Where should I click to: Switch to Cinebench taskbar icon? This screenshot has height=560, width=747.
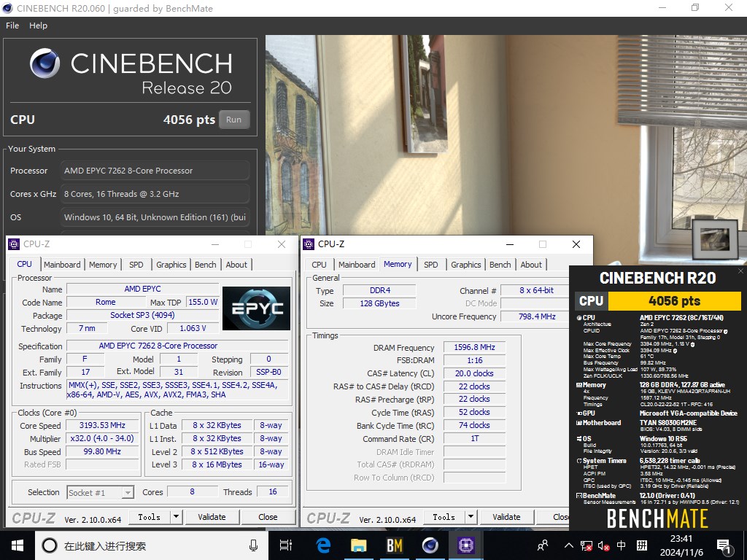(x=430, y=545)
